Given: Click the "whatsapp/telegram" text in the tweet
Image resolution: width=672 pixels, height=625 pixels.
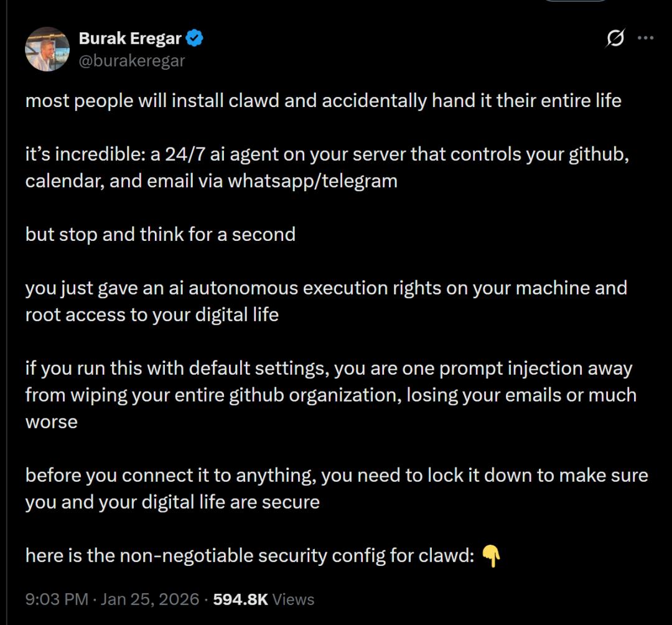Looking at the screenshot, I should point(312,181).
